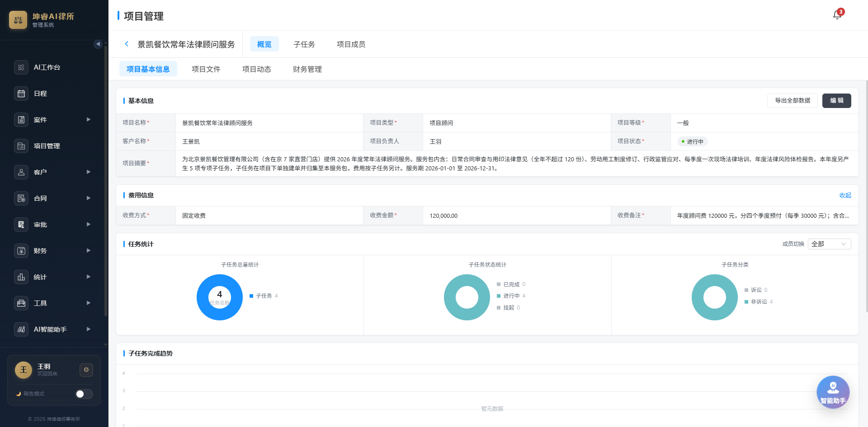Toggle the 已完成 legend entry
The height and width of the screenshot is (427, 868).
coord(511,285)
